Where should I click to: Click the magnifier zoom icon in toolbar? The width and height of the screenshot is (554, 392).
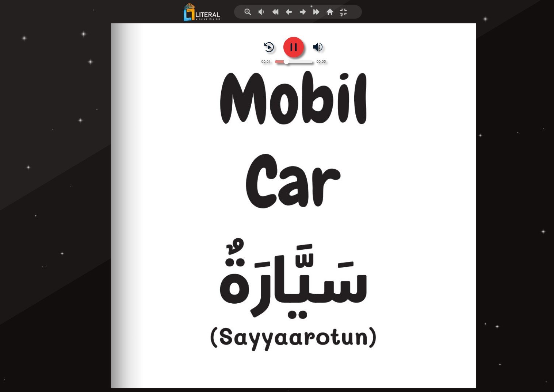tap(248, 12)
